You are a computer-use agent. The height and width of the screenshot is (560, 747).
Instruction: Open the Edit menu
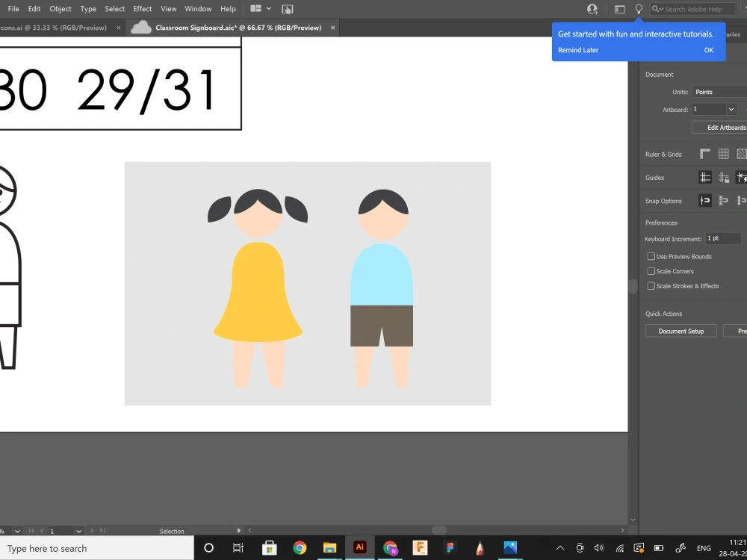34,8
